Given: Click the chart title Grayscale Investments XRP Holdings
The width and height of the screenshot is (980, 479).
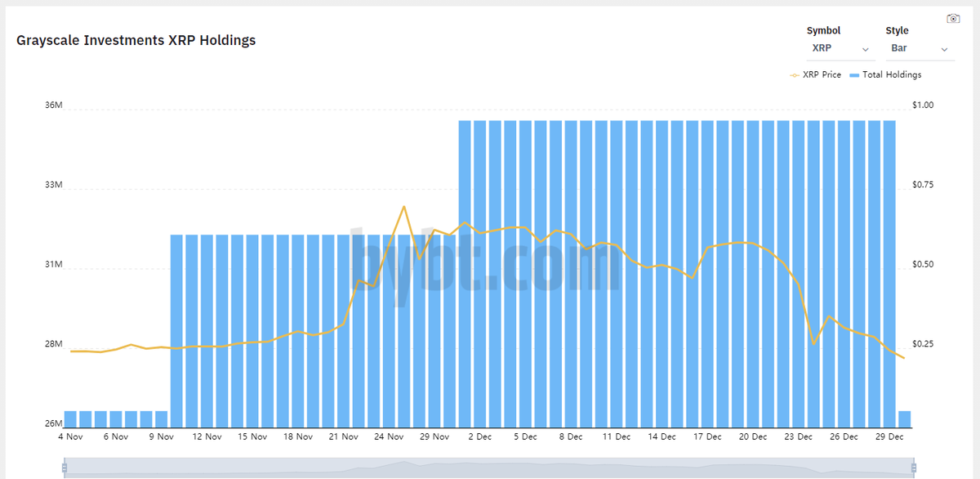Looking at the screenshot, I should pos(136,40).
